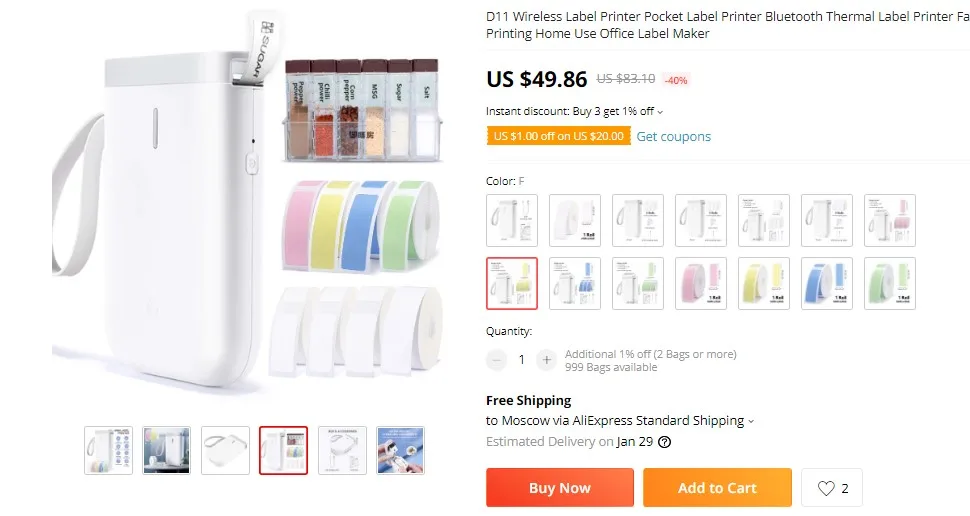Viewport: 970px width, 516px height.
Task: Select the currently highlighted variant F swatch
Action: (512, 283)
